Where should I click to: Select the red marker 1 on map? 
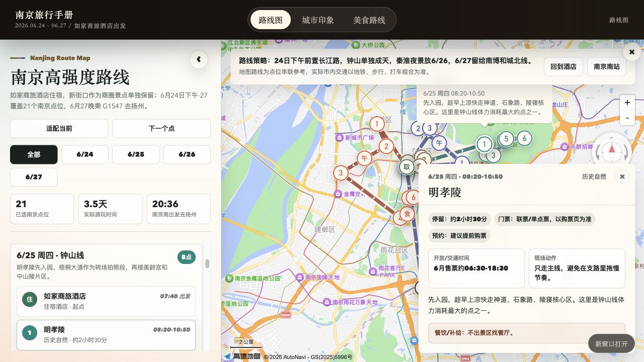pos(377,123)
